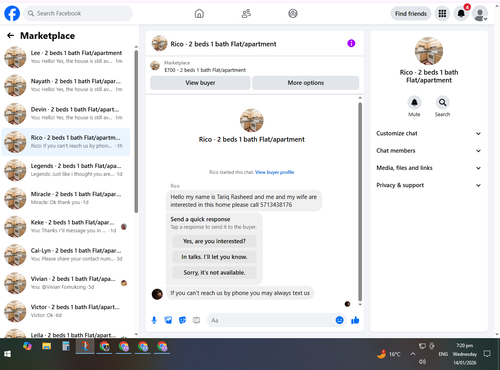Open the Friends icon in top navigation
Screen dimensions: 500x370
pyautogui.click(x=246, y=13)
